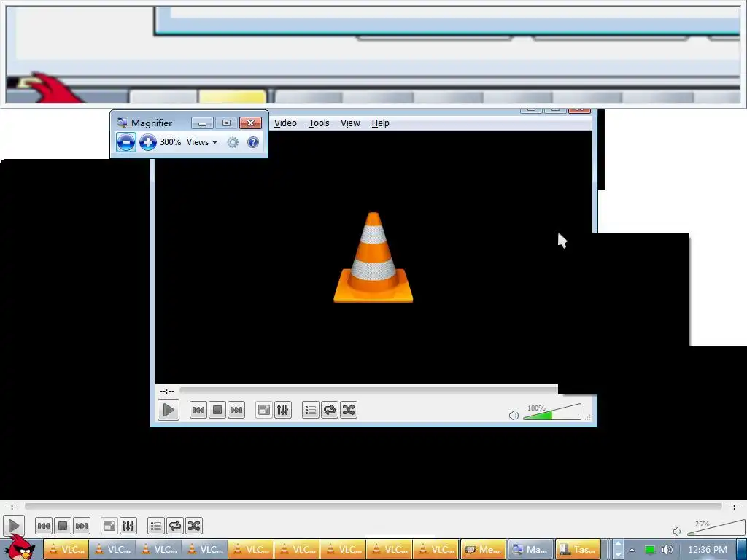Open the Video menu in VLC

[x=285, y=122]
